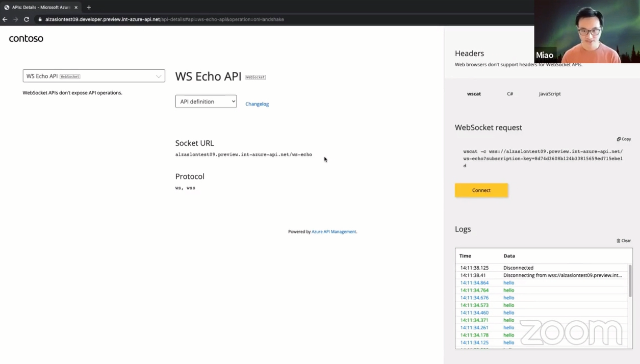Click the browser forward arrow
This screenshot has height=364, width=640.
point(16,19)
